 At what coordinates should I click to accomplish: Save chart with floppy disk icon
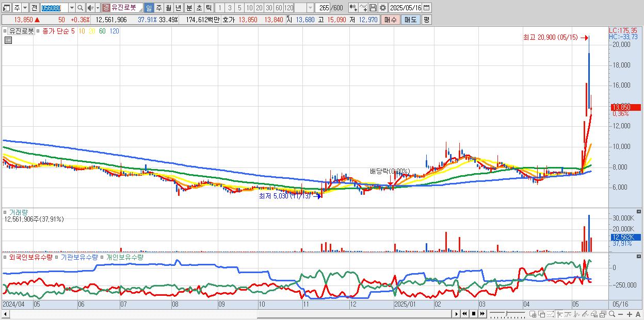click(373, 8)
